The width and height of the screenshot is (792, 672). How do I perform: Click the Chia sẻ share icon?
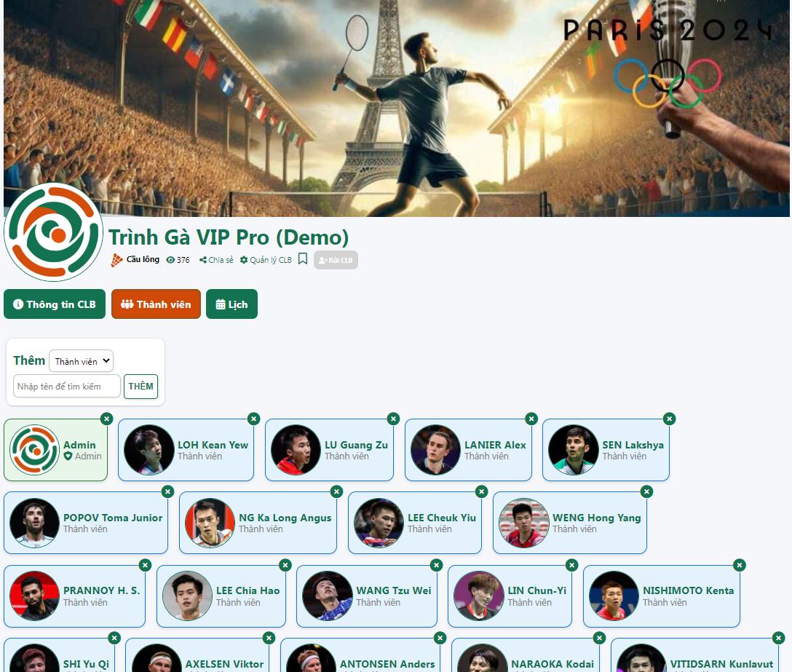(202, 260)
